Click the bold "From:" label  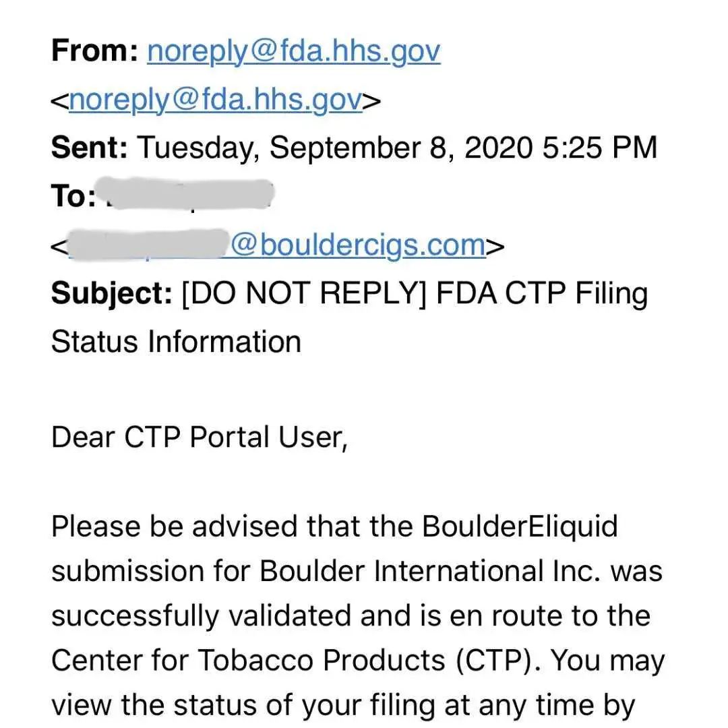(94, 51)
